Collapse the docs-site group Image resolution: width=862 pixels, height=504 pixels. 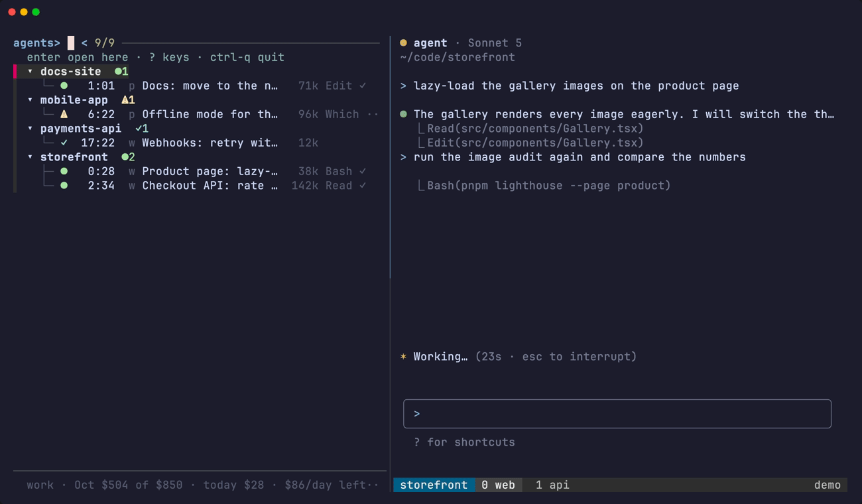point(30,72)
